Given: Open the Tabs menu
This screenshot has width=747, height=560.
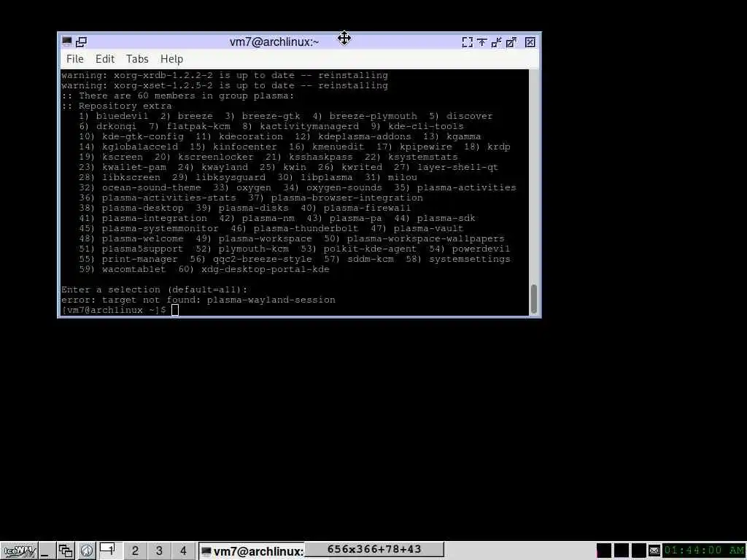Looking at the screenshot, I should point(137,59).
